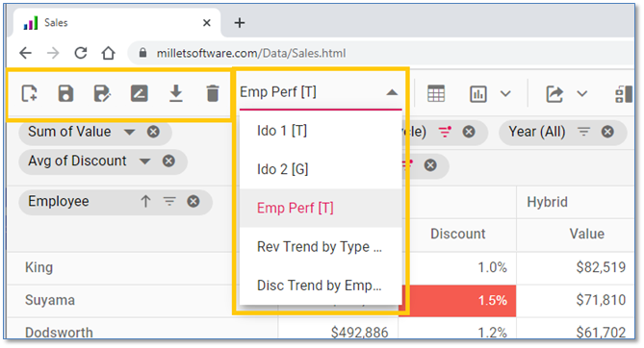This screenshot has height=348, width=644.
Task: View site security via the lock icon
Action: [x=142, y=53]
